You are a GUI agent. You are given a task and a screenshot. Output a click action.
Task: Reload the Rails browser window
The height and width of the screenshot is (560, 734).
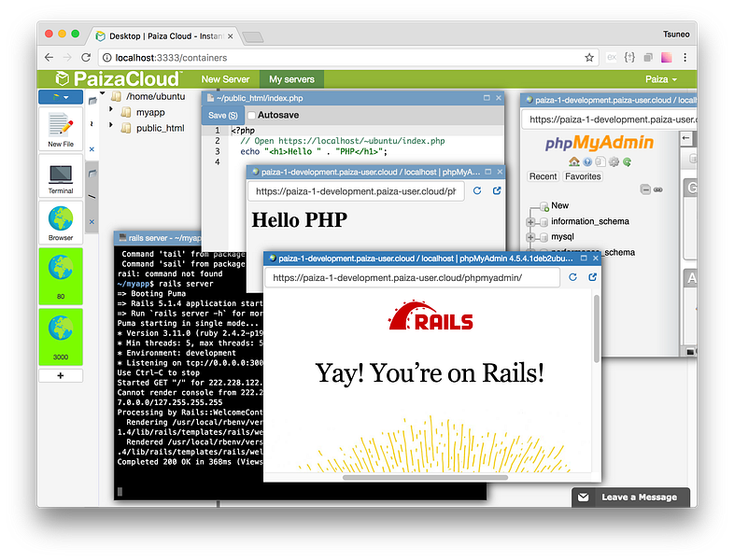pyautogui.click(x=572, y=277)
